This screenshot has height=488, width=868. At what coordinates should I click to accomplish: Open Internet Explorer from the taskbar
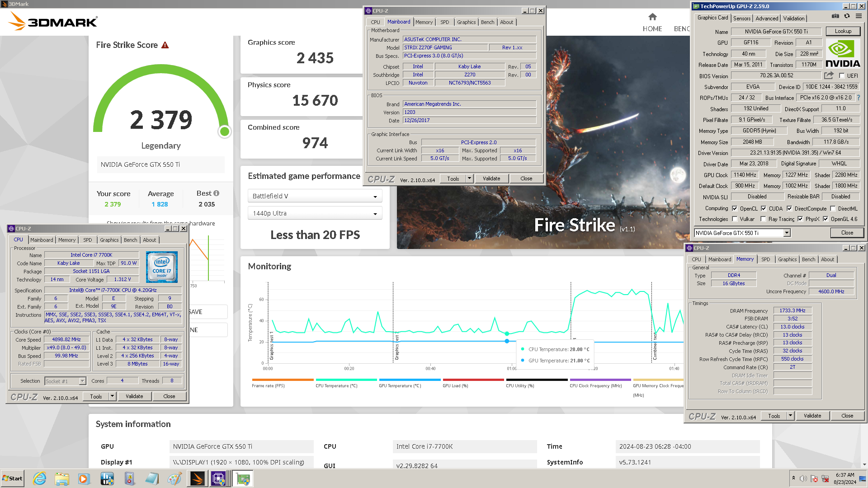[40, 479]
